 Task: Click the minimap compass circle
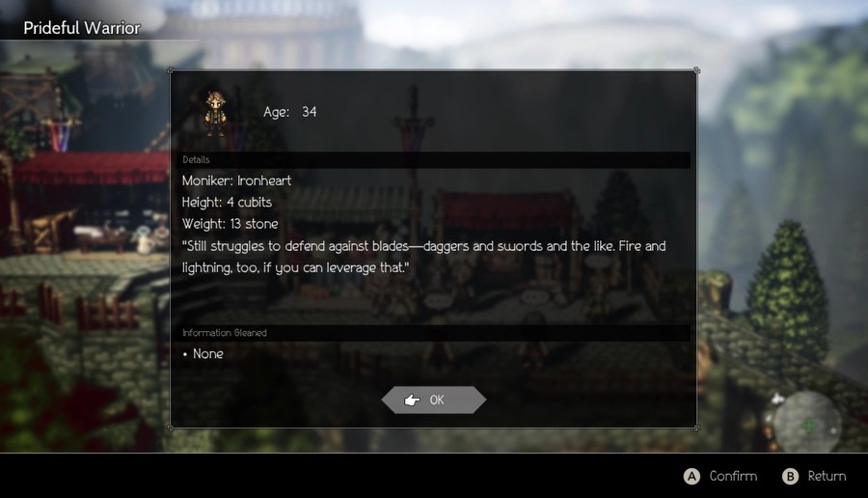(x=807, y=424)
